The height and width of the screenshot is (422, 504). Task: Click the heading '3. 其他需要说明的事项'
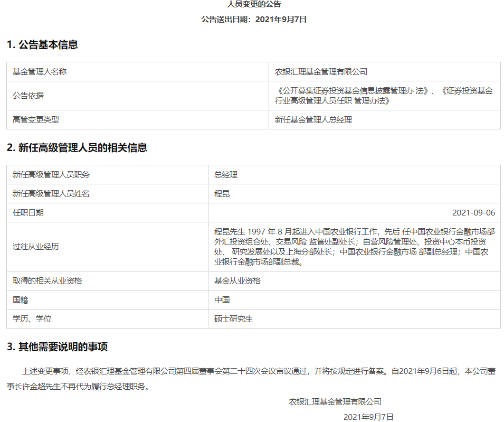pyautogui.click(x=57, y=346)
